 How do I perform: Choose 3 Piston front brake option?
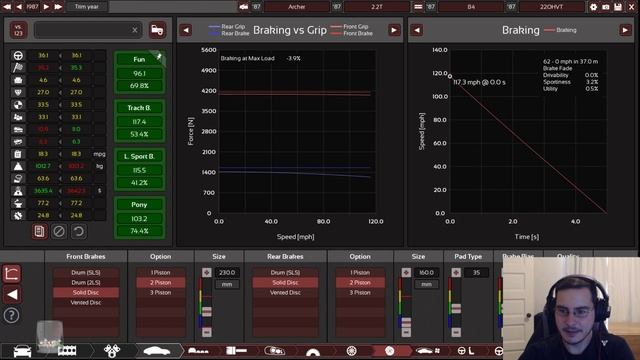(x=160, y=292)
